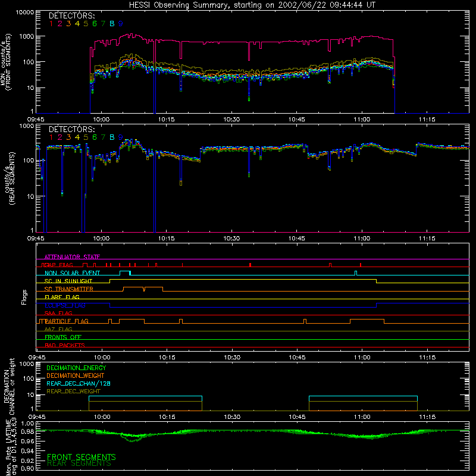Click olive detector number 5 in front segments legend
This screenshot has width=476, height=476.
pyautogui.click(x=86, y=24)
